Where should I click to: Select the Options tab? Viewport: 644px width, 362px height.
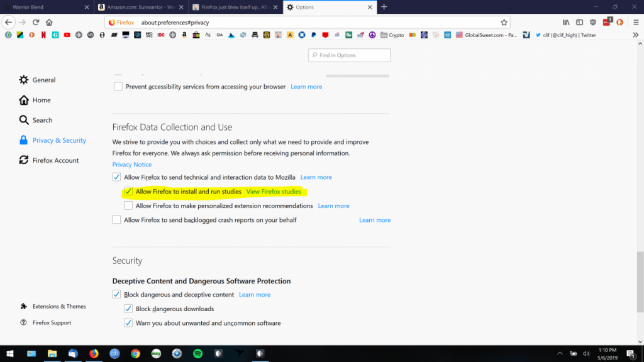(x=330, y=7)
